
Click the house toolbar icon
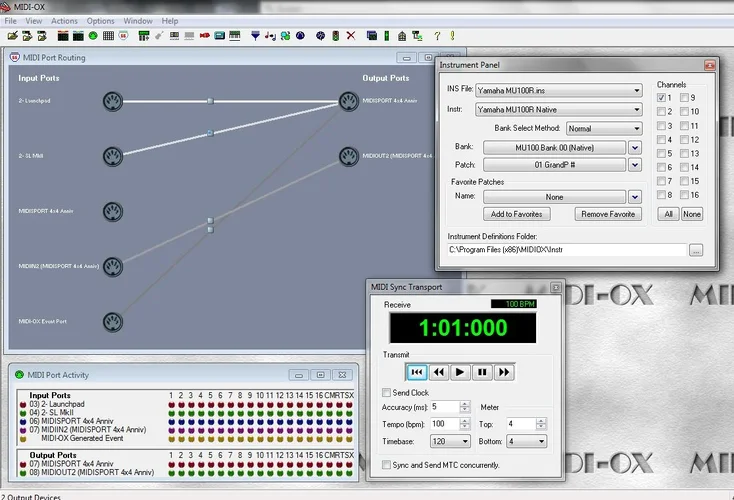click(x=402, y=36)
